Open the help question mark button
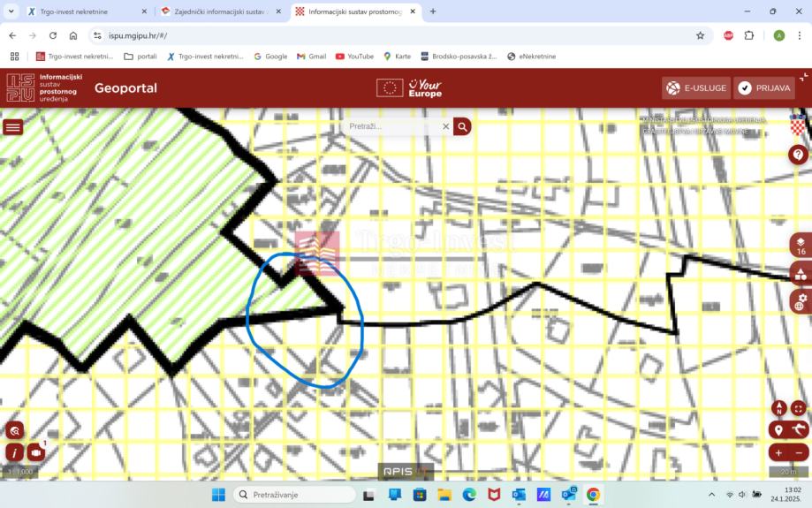The width and height of the screenshot is (812, 508). pos(798,155)
